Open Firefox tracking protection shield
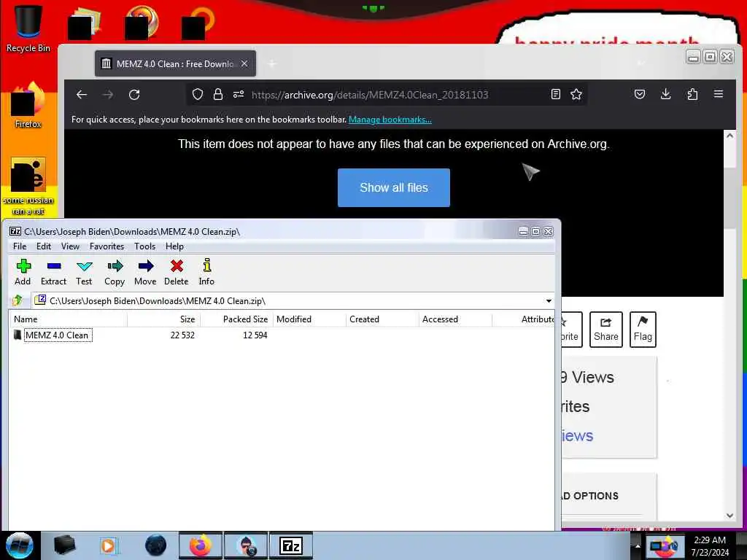Screen dimensions: 747x560 coord(198,94)
